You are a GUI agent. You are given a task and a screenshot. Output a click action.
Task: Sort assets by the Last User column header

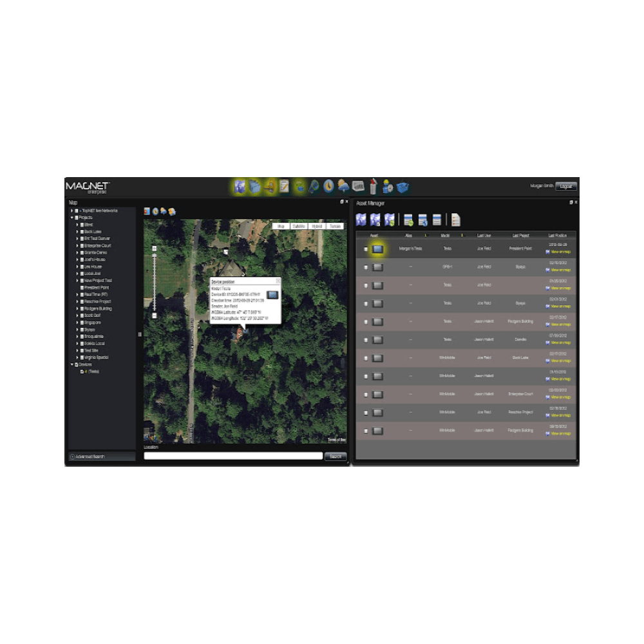point(484,236)
